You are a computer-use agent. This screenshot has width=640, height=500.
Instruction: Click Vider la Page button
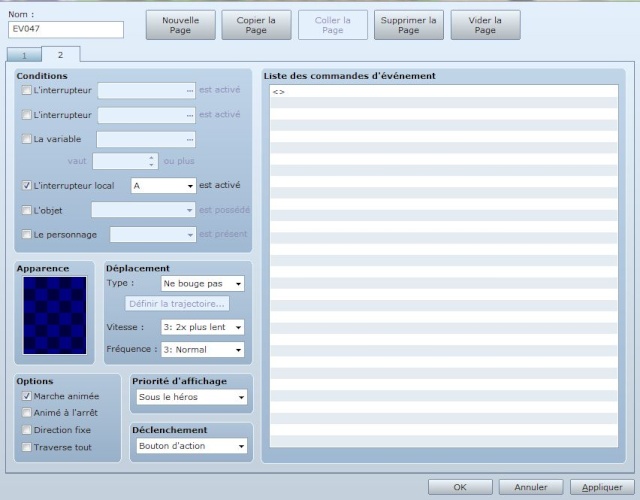(x=485, y=25)
